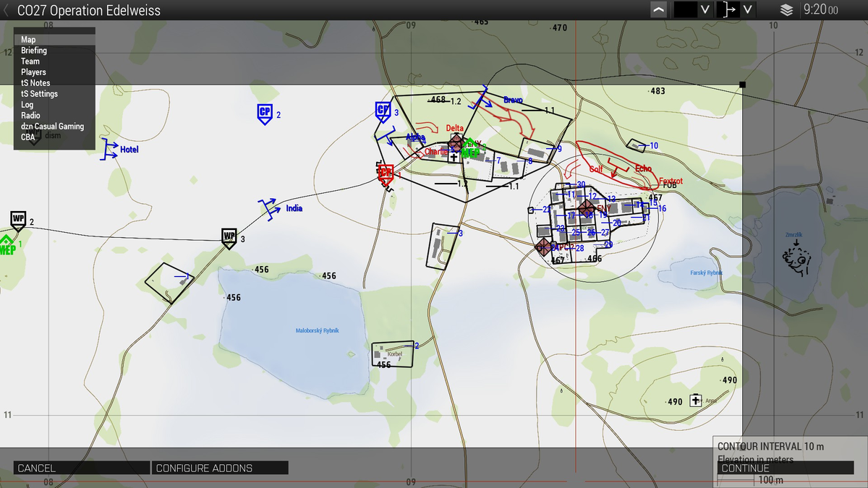Click the Korbel building label
Image resolution: width=868 pixels, height=488 pixels.
tap(394, 354)
